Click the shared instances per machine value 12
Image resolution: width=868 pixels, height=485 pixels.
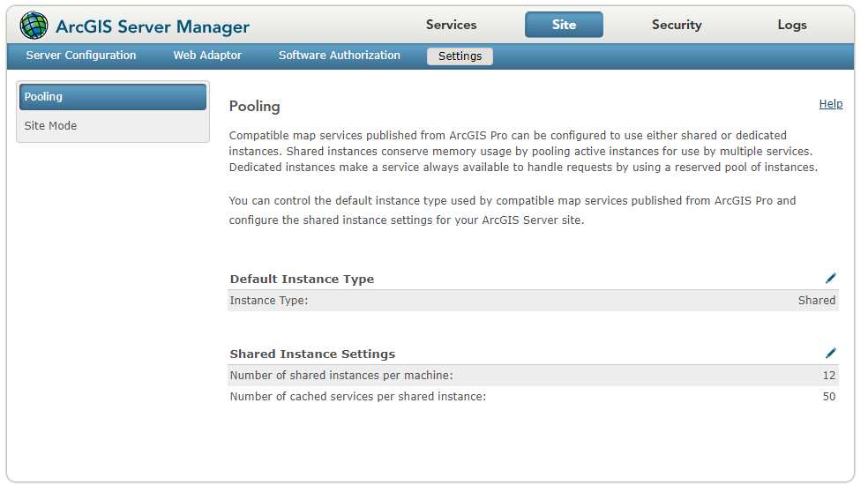828,376
